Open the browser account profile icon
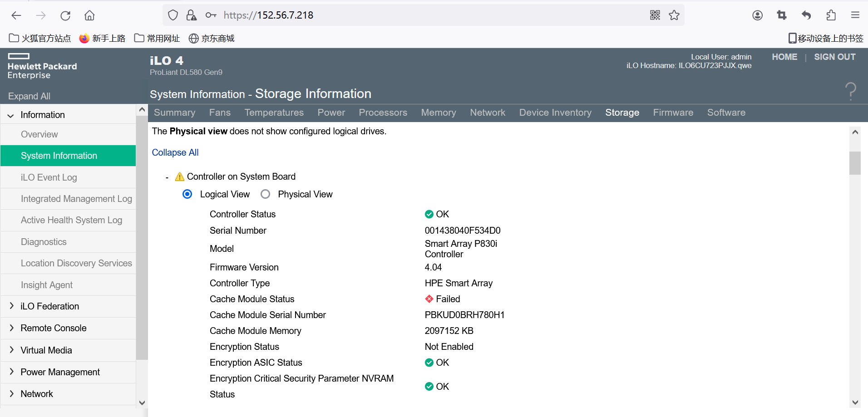The width and height of the screenshot is (868, 417). (x=757, y=15)
